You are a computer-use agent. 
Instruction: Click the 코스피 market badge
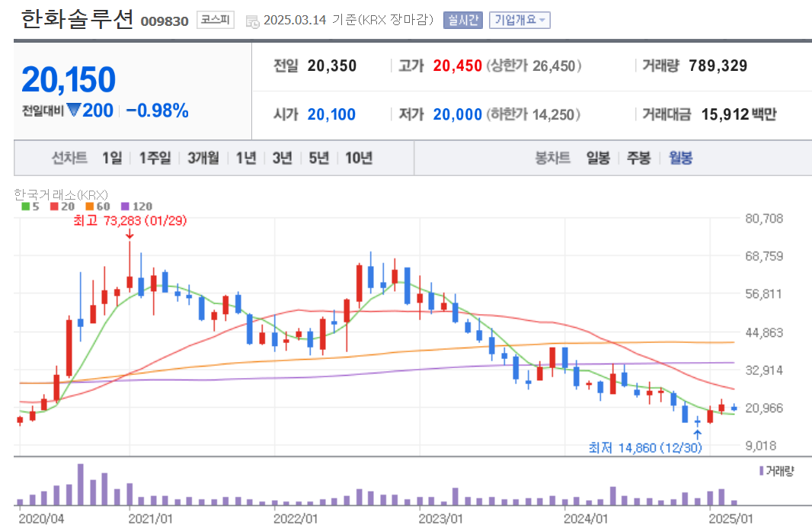[216, 20]
